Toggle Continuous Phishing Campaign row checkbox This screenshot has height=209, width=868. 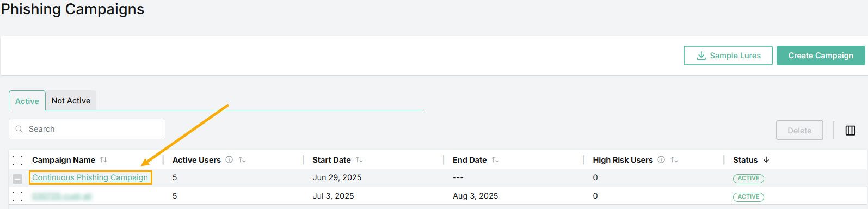pos(17,179)
